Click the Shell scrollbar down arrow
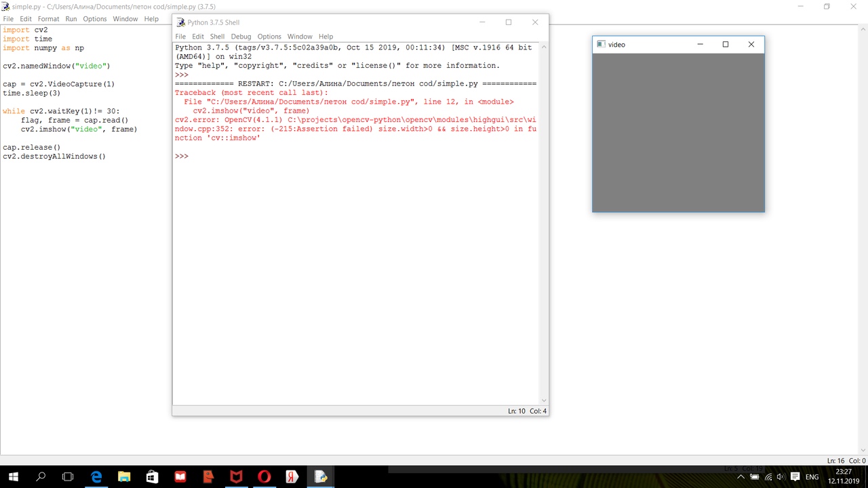This screenshot has height=488, width=868. click(x=543, y=401)
